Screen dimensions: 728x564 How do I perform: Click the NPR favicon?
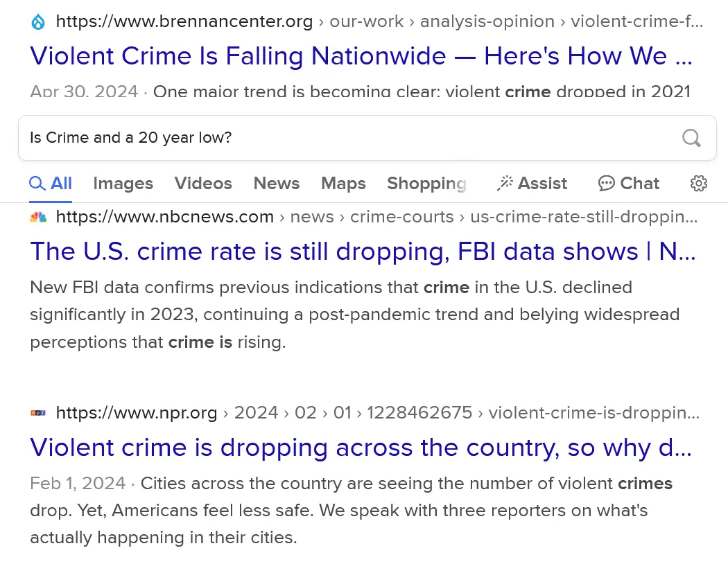click(x=38, y=414)
